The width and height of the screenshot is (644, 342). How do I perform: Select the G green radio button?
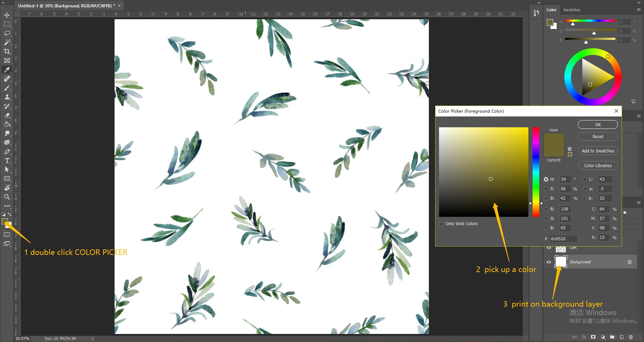546,219
